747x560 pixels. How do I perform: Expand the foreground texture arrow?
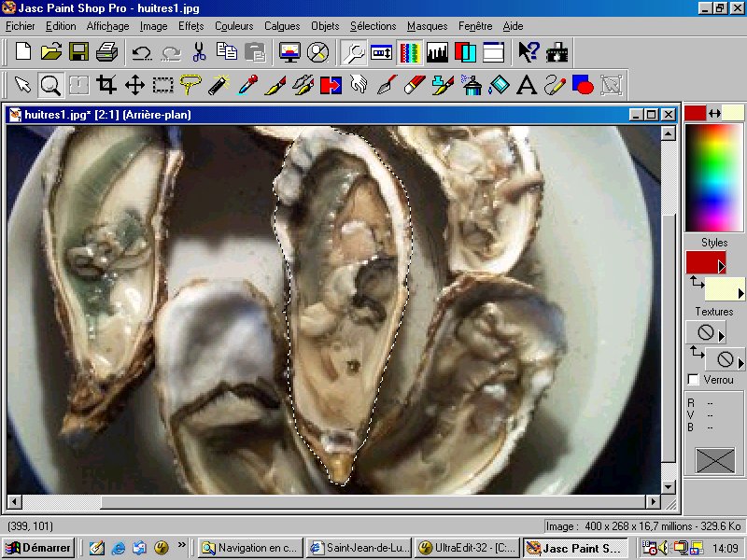click(x=721, y=336)
